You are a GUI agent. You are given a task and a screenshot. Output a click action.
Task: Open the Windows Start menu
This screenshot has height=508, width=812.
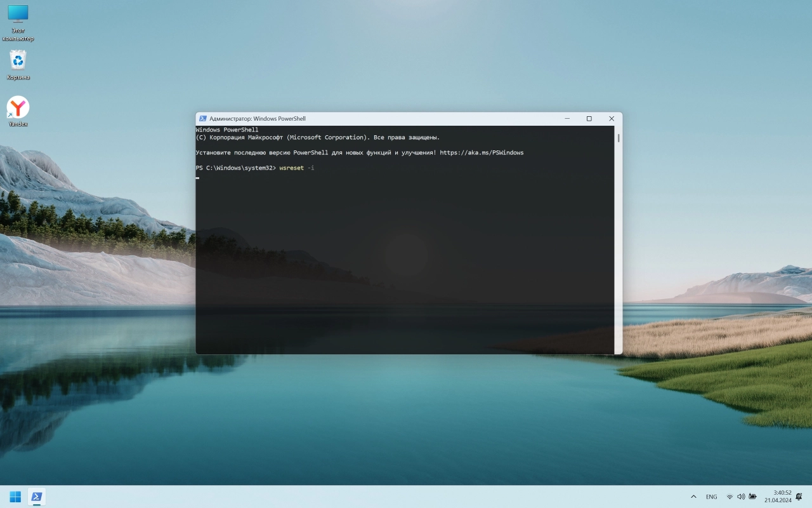point(15,497)
